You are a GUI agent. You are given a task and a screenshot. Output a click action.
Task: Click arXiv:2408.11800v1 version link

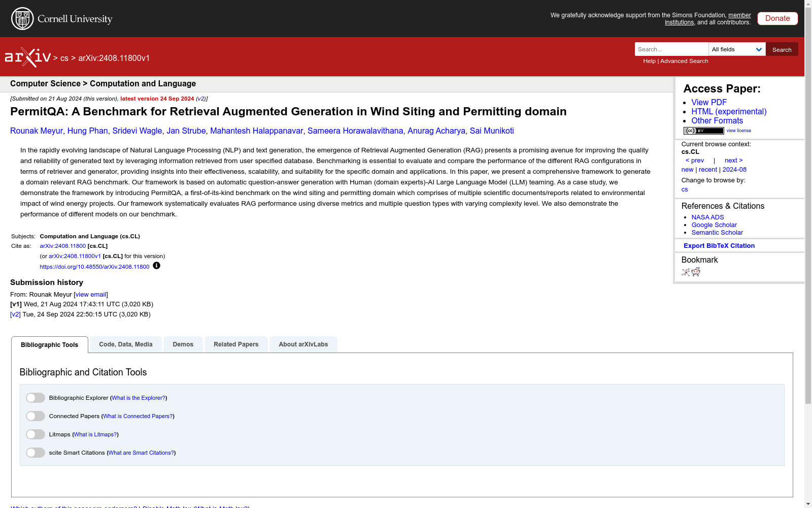[75, 257]
